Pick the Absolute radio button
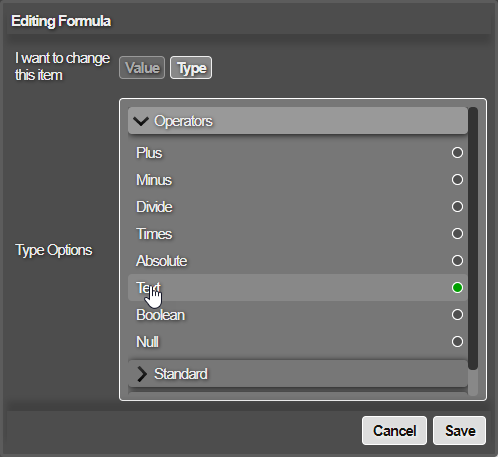Viewport: 498px width, 457px height. [457, 261]
